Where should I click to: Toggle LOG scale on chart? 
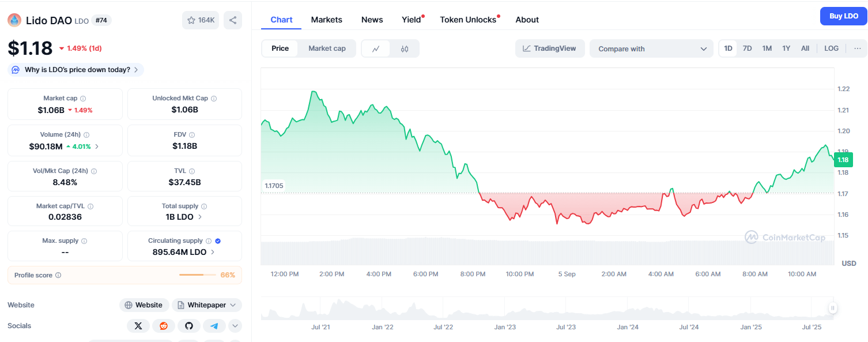tap(831, 48)
